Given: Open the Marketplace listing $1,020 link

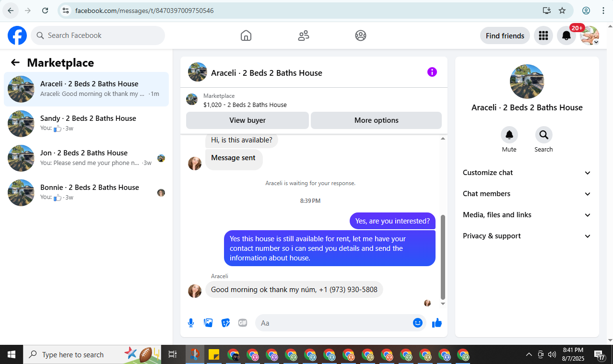Looking at the screenshot, I should click(245, 105).
